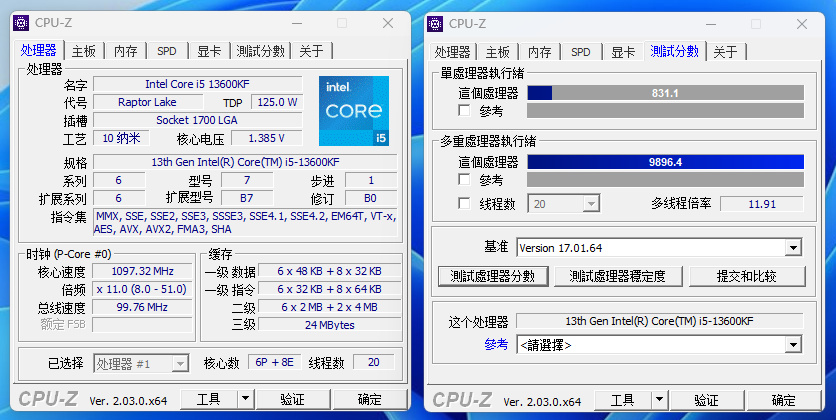Enable 參考 checkbox under single-thread score
The image size is (836, 420).
[464, 111]
